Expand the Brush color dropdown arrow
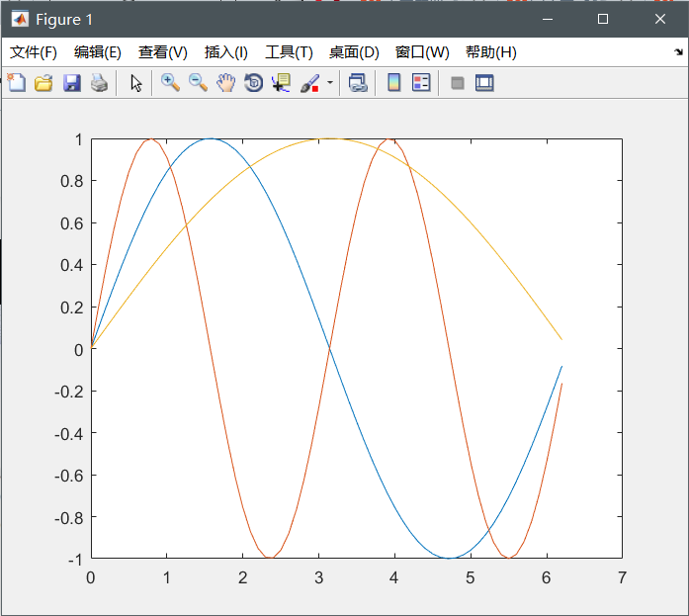The width and height of the screenshot is (689, 616). (x=330, y=82)
